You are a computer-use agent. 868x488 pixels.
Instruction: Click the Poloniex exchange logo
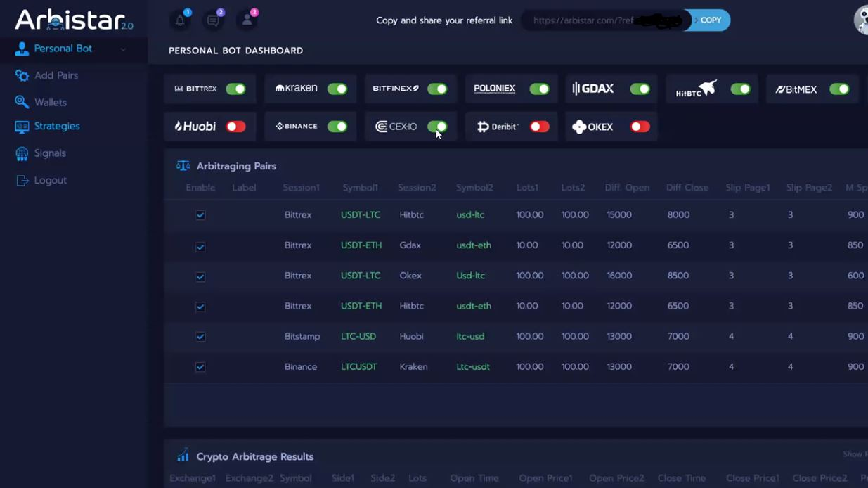[x=494, y=89]
